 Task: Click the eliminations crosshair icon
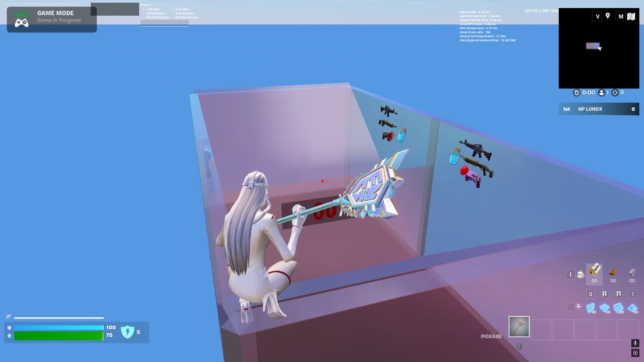[615, 93]
